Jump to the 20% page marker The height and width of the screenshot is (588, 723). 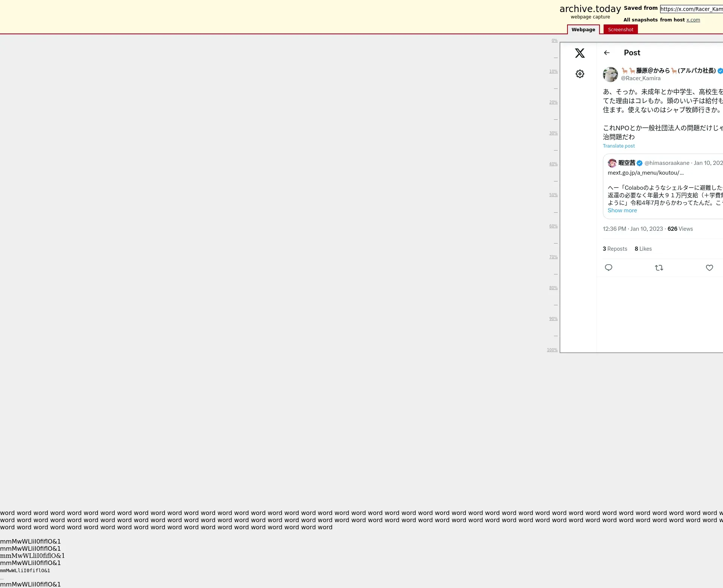553,102
